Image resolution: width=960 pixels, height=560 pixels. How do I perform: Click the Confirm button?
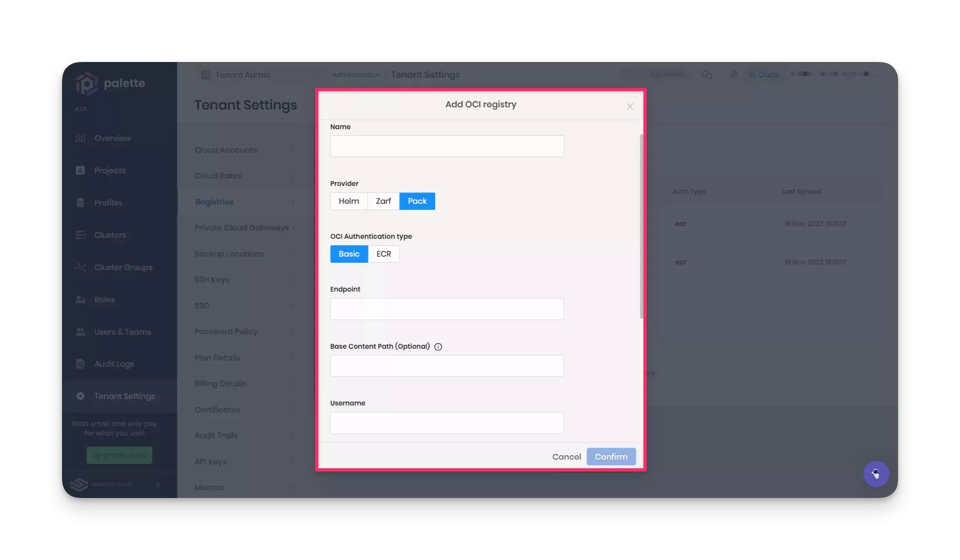pyautogui.click(x=611, y=456)
